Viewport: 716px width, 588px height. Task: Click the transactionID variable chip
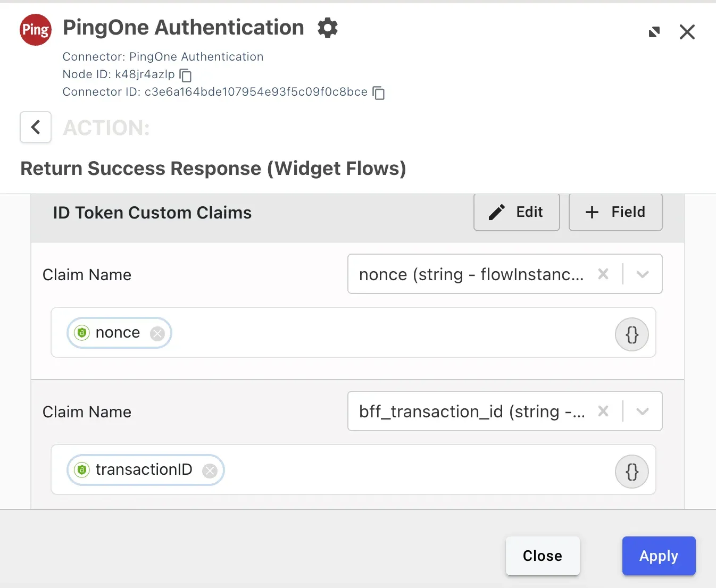[145, 470]
